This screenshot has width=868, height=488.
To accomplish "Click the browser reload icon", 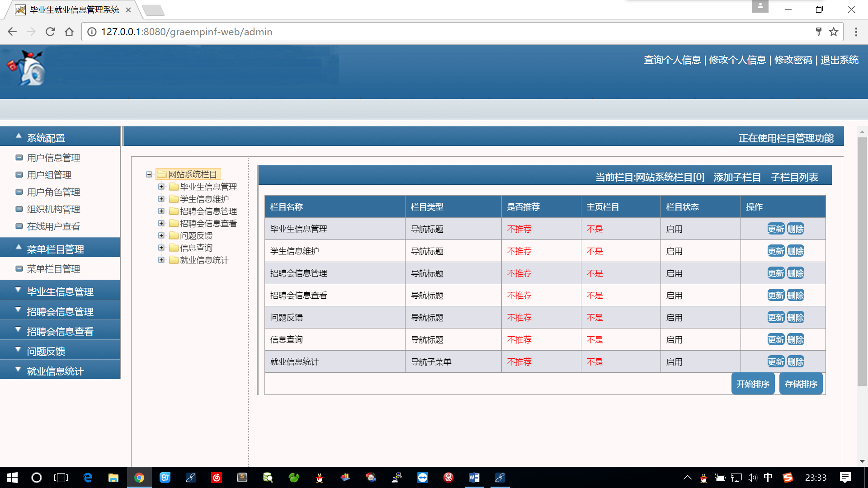I will pos(50,32).
